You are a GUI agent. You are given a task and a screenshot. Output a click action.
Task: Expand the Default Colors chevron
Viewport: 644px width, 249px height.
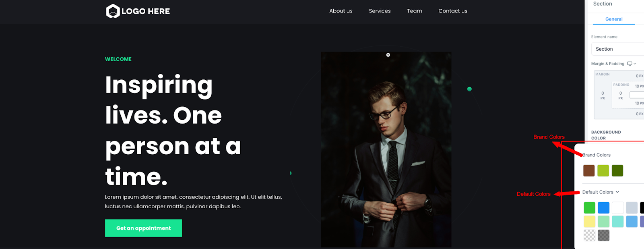617,192
